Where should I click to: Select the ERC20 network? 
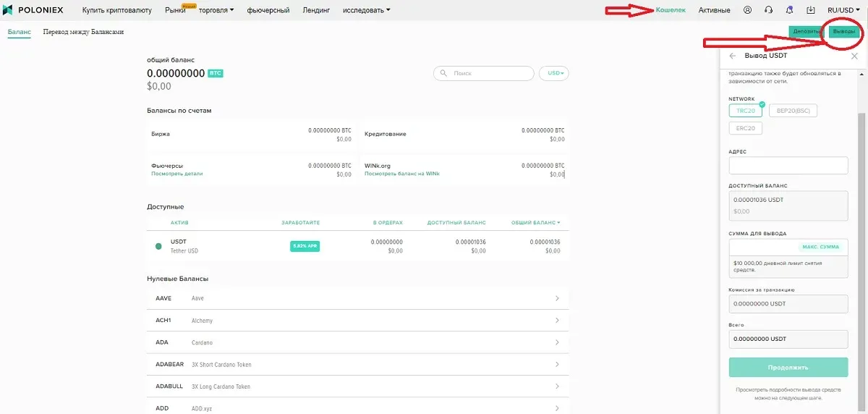tap(746, 128)
